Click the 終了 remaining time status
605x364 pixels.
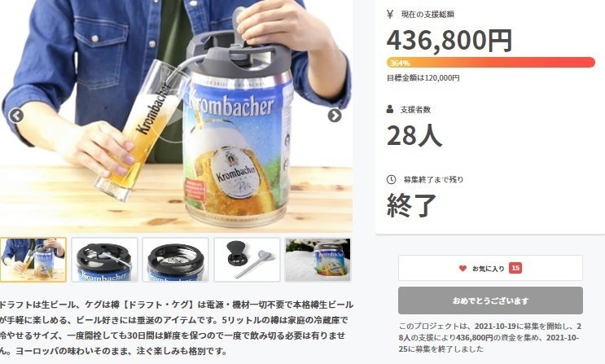(x=411, y=205)
